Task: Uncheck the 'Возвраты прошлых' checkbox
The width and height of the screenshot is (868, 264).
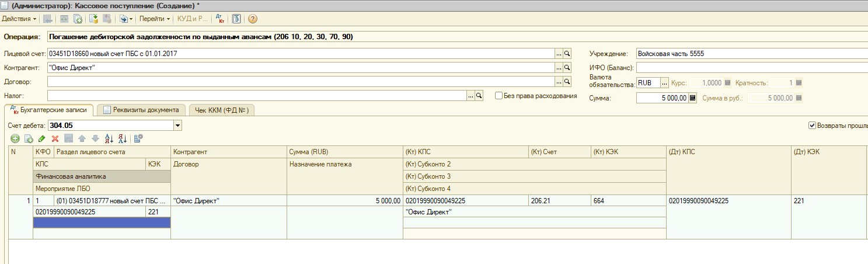Action: 812,125
